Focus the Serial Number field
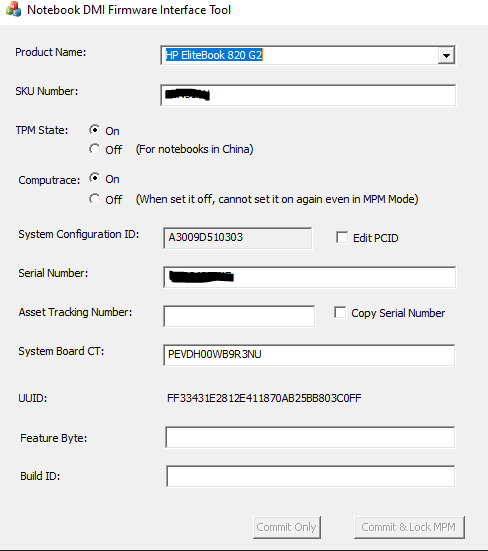Screen dimensions: 488x551 (x=310, y=277)
